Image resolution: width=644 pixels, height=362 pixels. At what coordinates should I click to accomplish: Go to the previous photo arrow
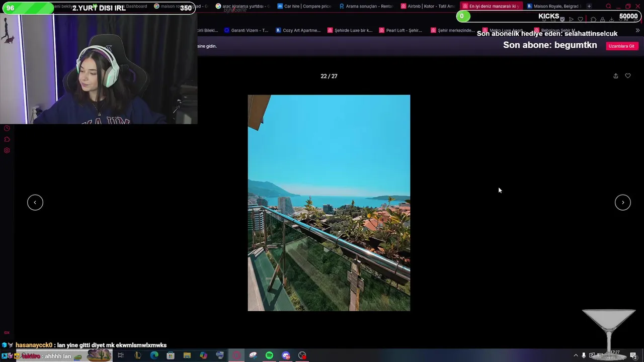[35, 202]
